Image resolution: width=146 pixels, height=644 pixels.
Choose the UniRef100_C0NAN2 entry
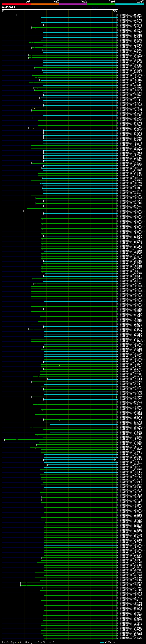[x=131, y=65]
